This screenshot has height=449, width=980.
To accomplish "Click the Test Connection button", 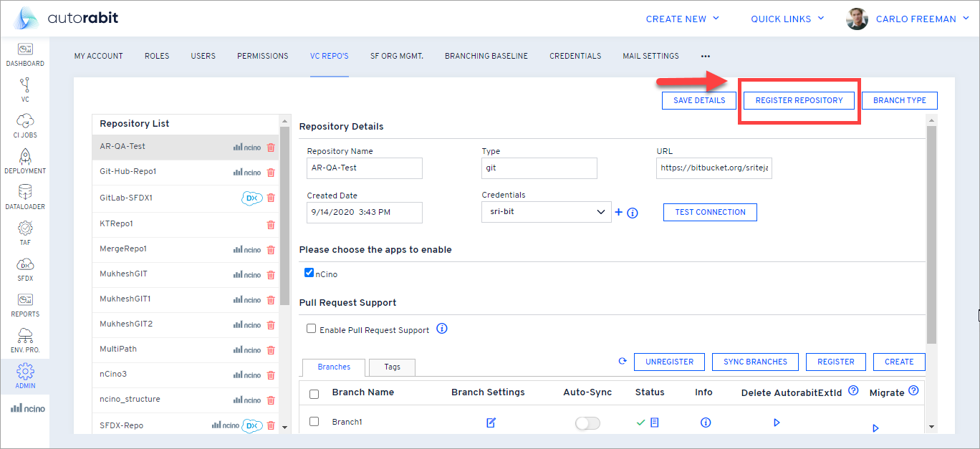I will (x=710, y=212).
